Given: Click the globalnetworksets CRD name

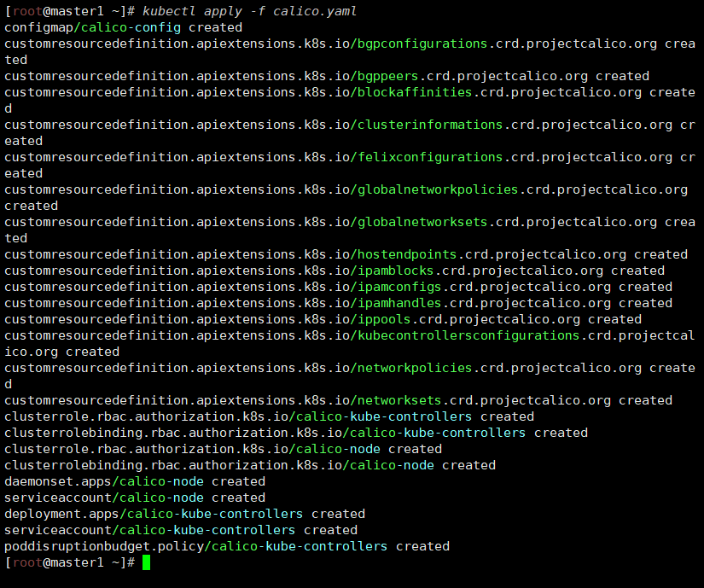Looking at the screenshot, I should (x=422, y=222).
